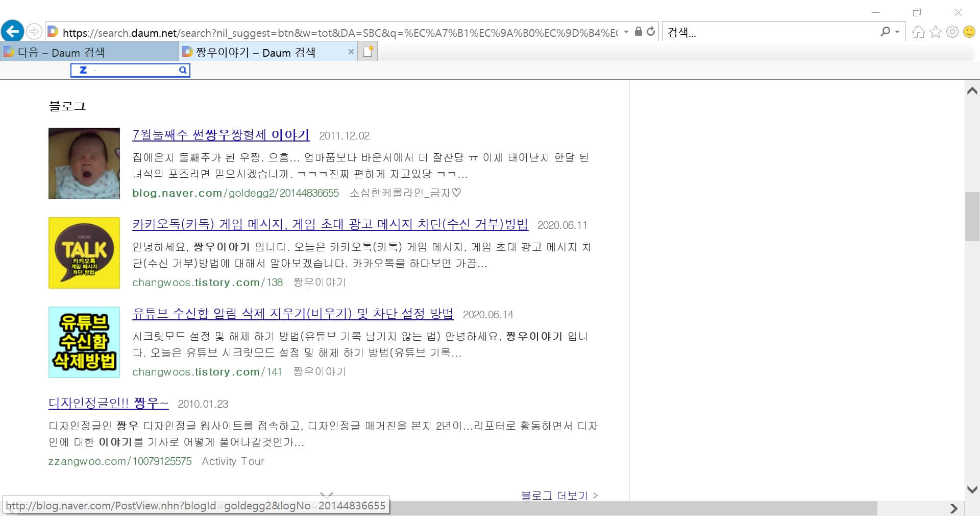This screenshot has width=980, height=516.
Task: Open the yawning baby thumbnail
Action: (x=84, y=163)
